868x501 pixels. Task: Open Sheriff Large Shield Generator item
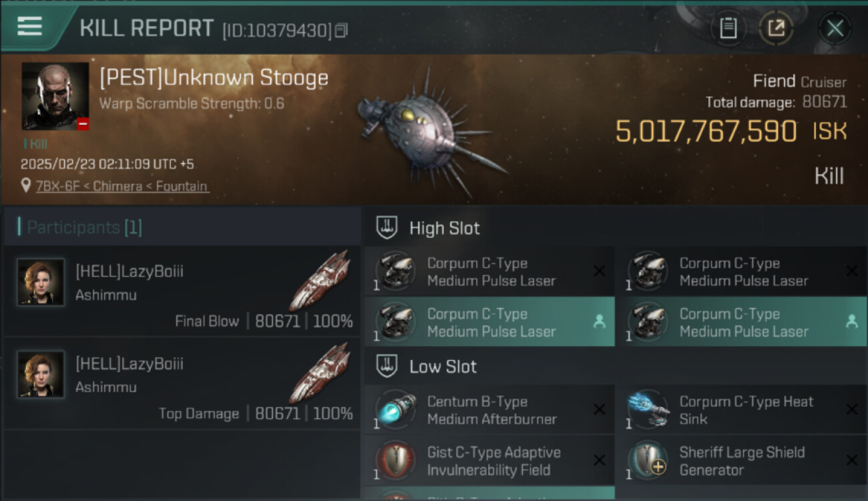(741, 461)
